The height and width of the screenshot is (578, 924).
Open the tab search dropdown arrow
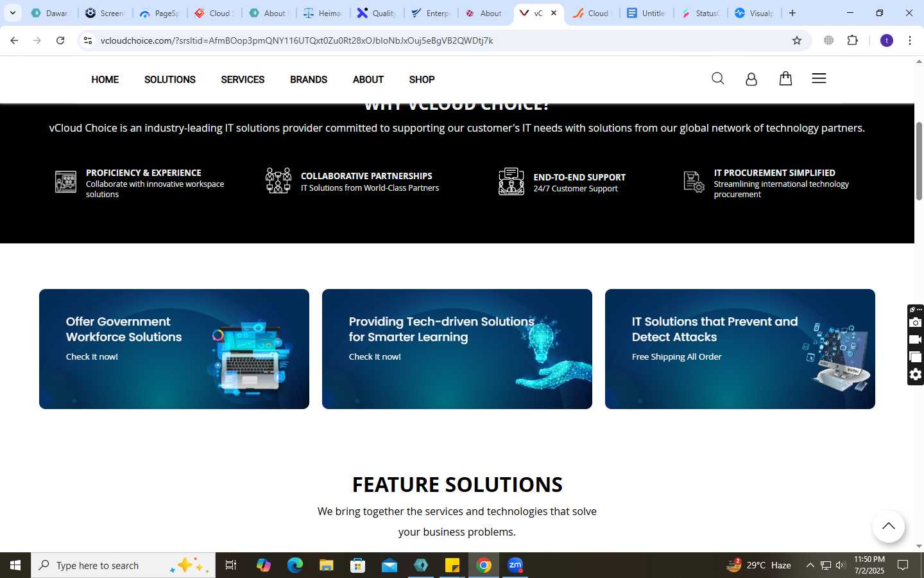(12, 13)
